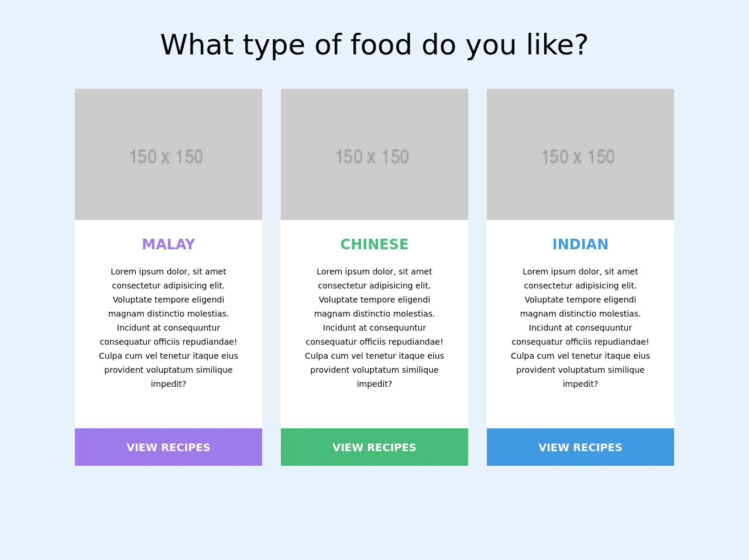Click "Lorem ipsum dolor" line in Malay card
749x560 pixels.
169,272
